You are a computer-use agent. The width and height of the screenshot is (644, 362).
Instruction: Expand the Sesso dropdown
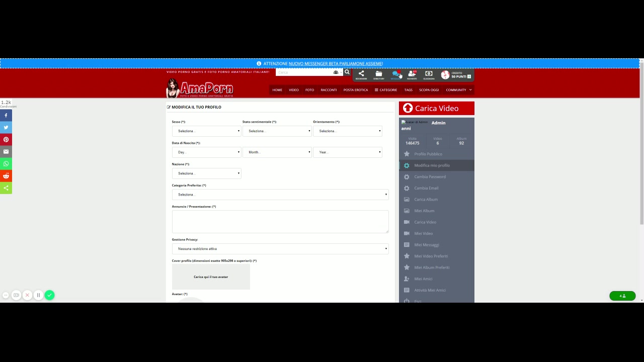point(206,131)
